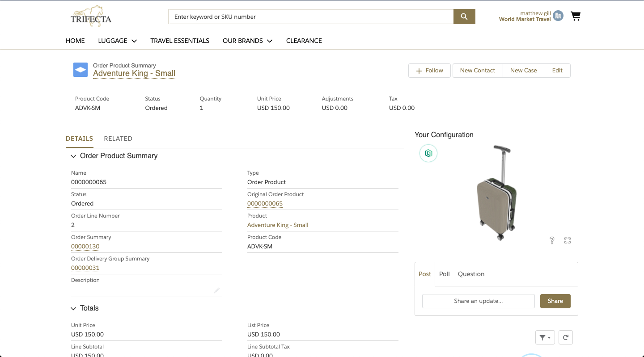Screen dimensions: 644x357
Task: Collapse the Order Product Summary section
Action: click(x=74, y=156)
